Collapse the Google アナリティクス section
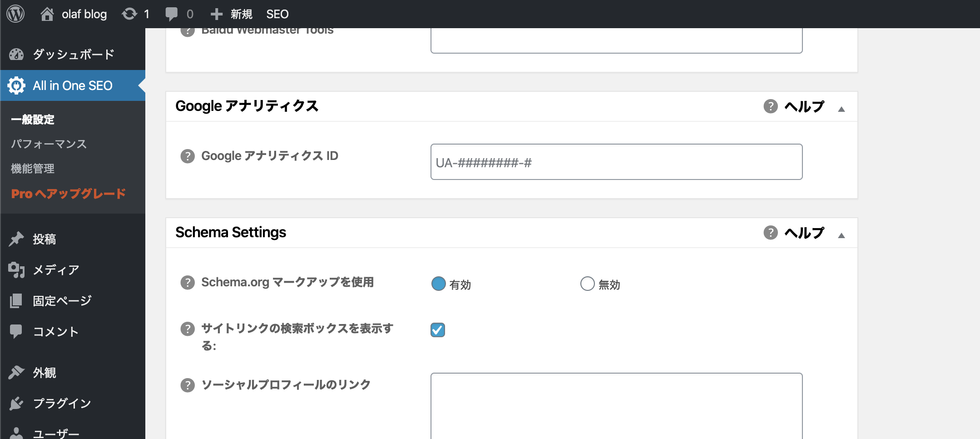This screenshot has width=980, height=439. (x=842, y=109)
